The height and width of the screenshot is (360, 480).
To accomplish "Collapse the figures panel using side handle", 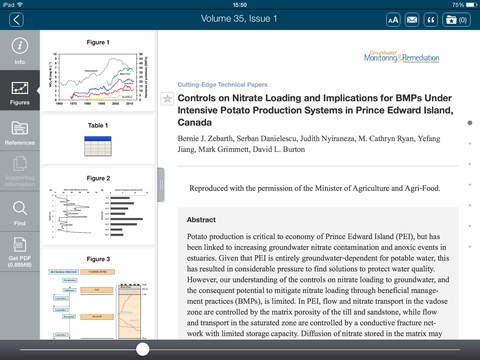I will [161, 185].
